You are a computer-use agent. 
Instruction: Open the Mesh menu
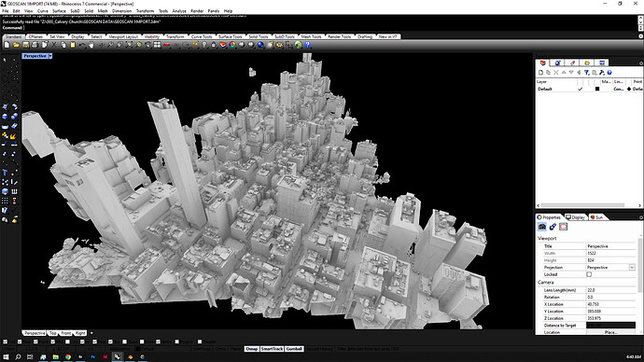[x=103, y=11]
